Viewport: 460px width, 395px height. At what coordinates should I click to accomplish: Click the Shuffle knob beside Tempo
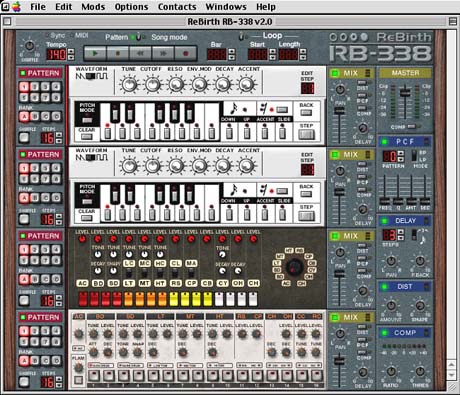[29, 46]
